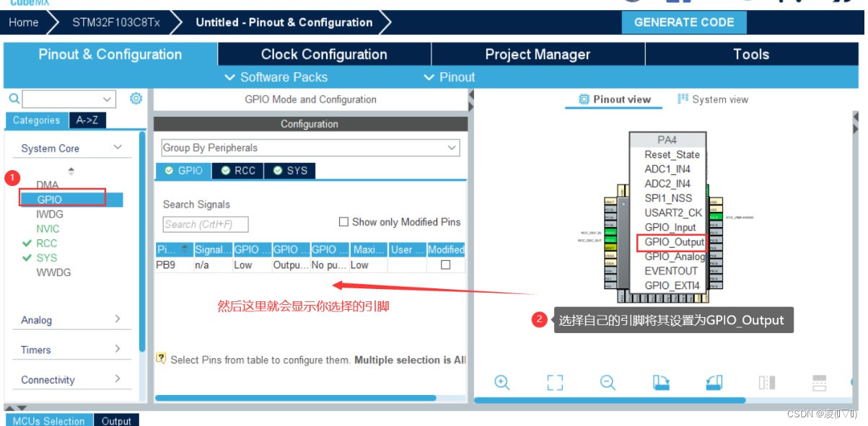Click the horizontal split view icon
The image size is (868, 426).
click(819, 383)
